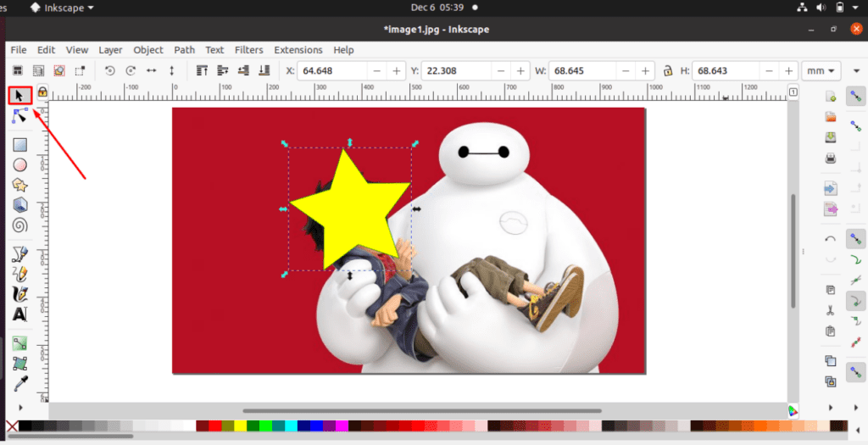This screenshot has height=445, width=868.
Task: Rotate selection 90° counter-clockwise
Action: pyautogui.click(x=109, y=71)
